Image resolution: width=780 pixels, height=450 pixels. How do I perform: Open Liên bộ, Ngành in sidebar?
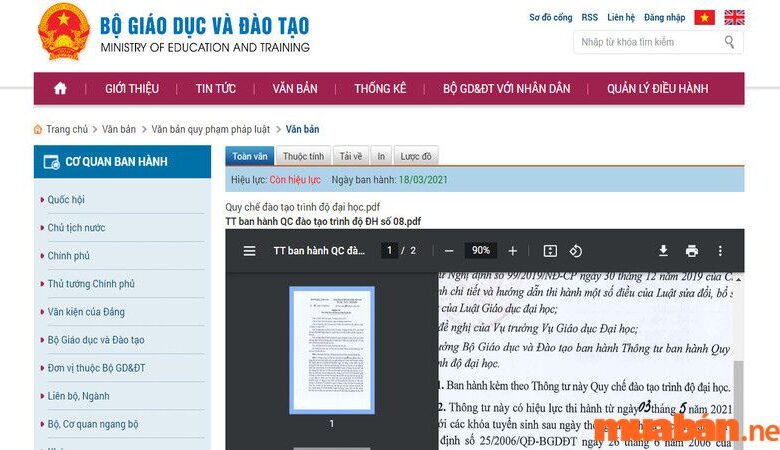pos(78,396)
